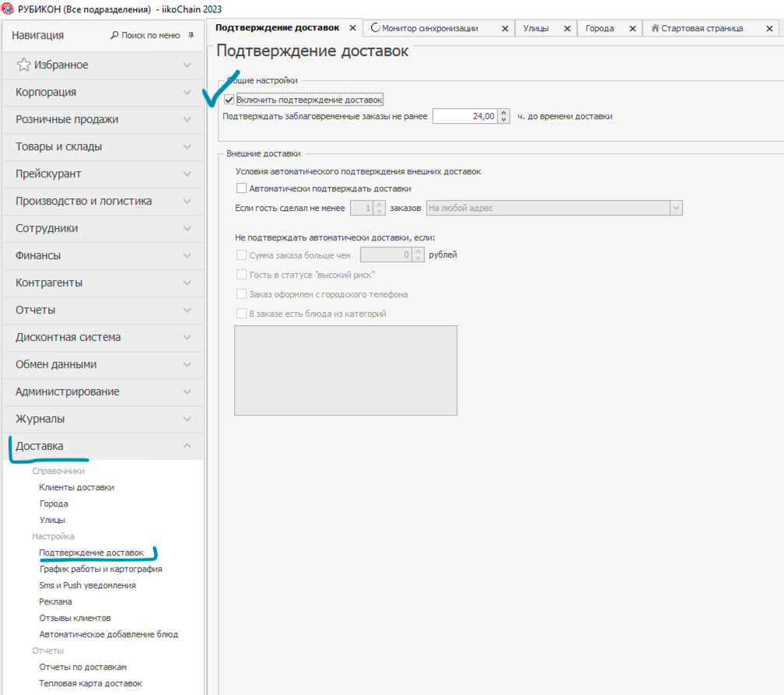Click the Избранное star icon

[x=24, y=65]
